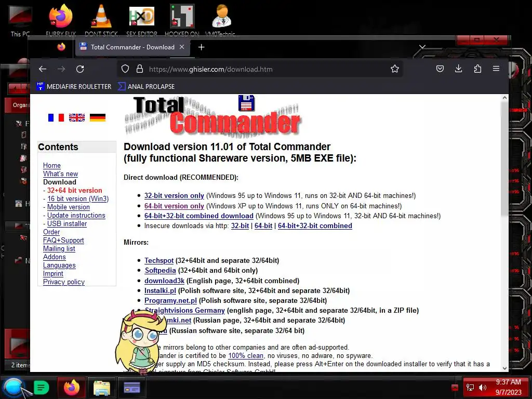
Task: Open the extensions puzzle icon
Action: point(477,69)
